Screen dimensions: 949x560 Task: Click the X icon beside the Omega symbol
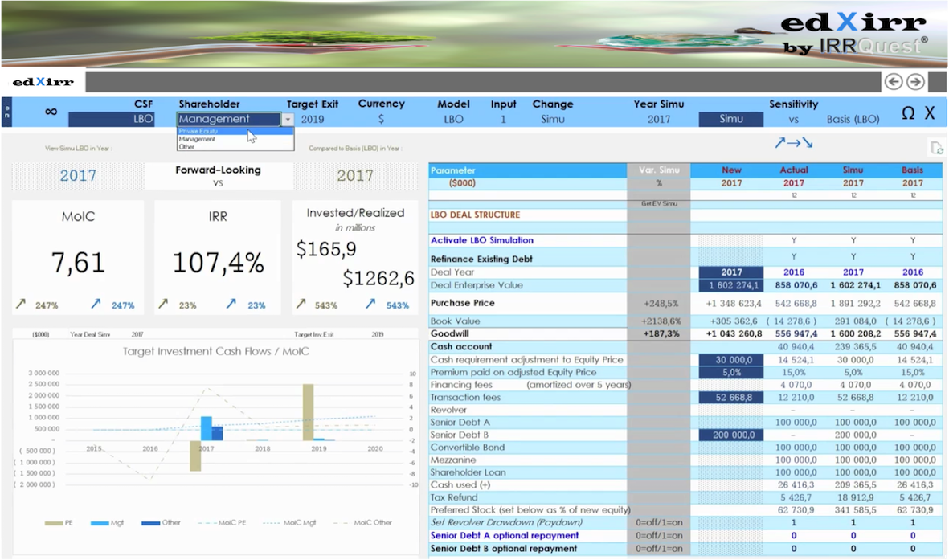pyautogui.click(x=930, y=113)
